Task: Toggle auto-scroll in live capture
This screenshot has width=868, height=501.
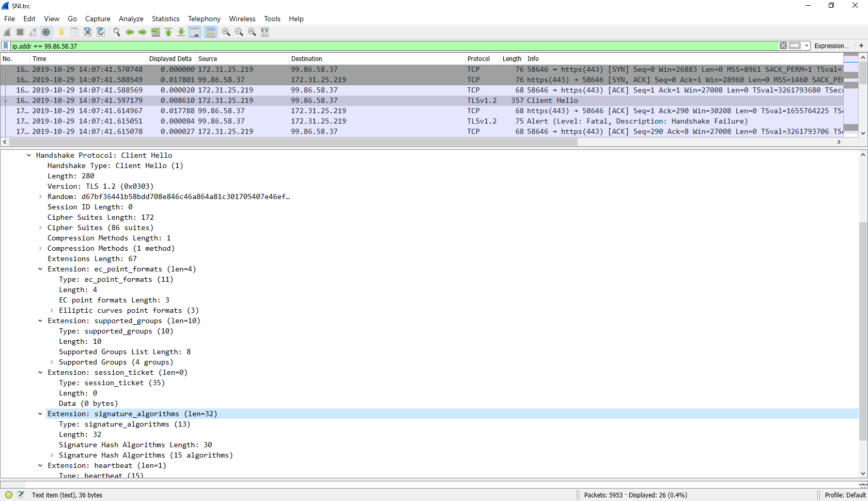Action: pyautogui.click(x=195, y=32)
